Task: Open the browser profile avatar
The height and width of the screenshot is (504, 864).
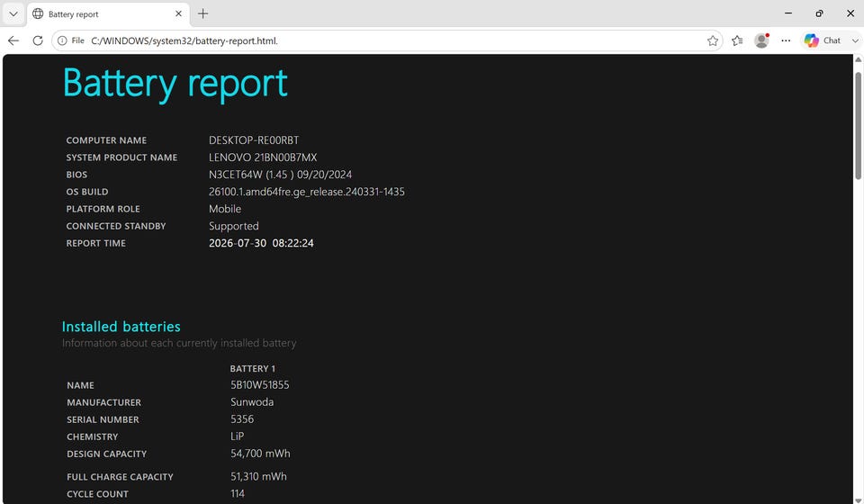Action: [x=761, y=40]
